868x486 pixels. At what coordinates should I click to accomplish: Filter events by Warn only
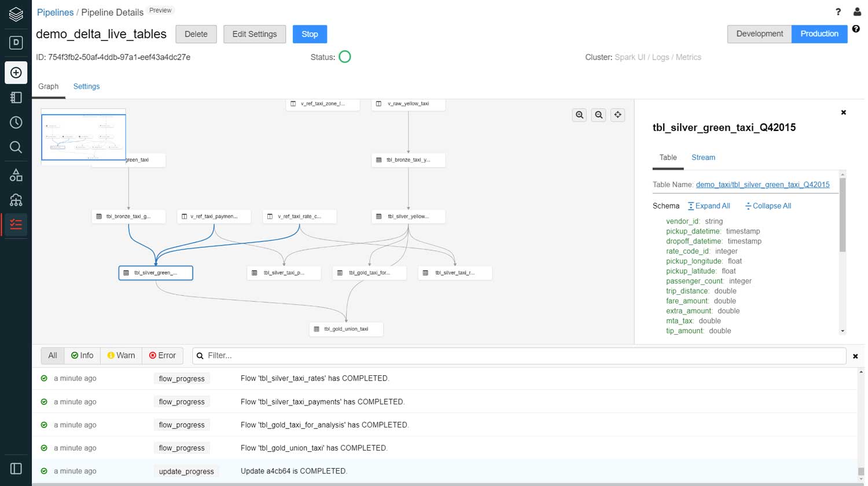[120, 355]
